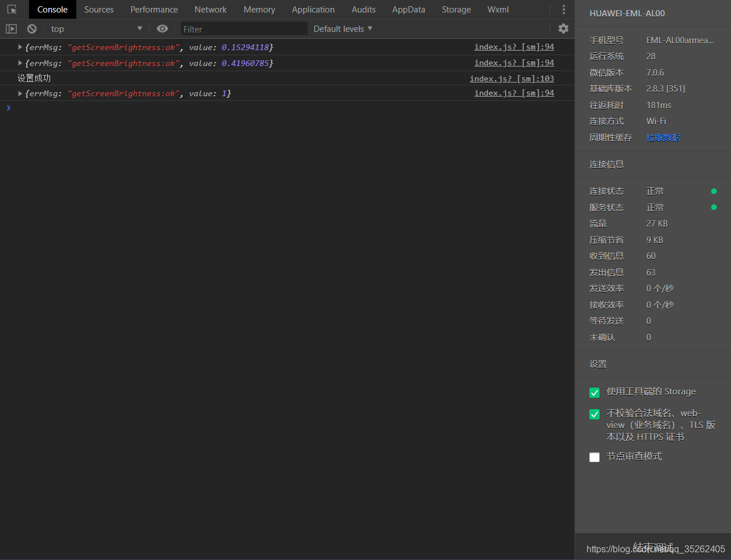Open the Memory tab

259,10
